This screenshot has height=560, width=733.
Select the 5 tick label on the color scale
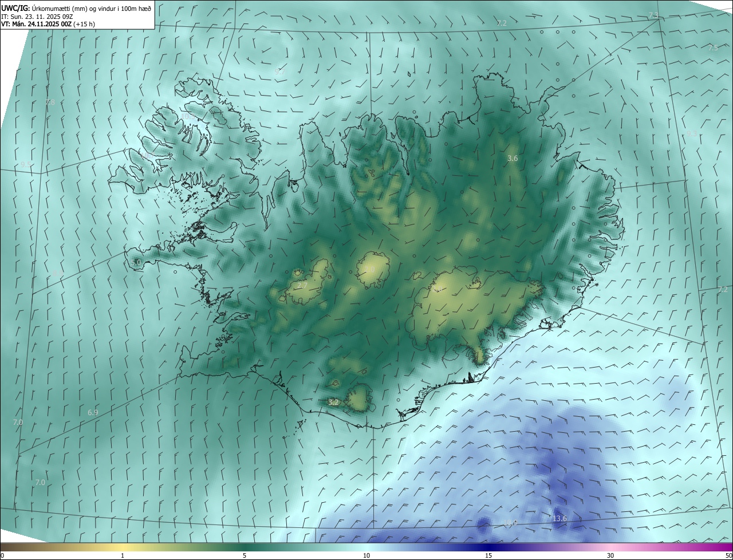(x=245, y=555)
